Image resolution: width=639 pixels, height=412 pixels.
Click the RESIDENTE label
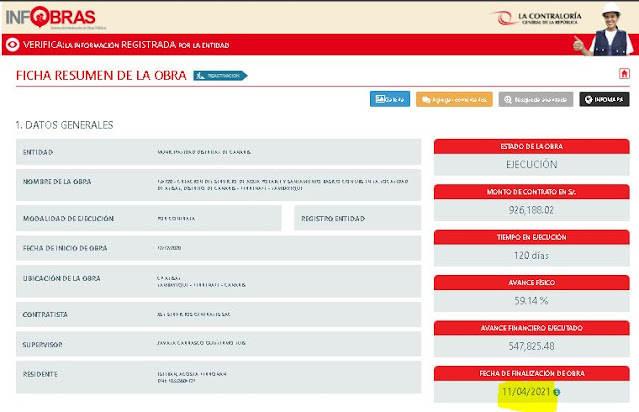point(40,374)
